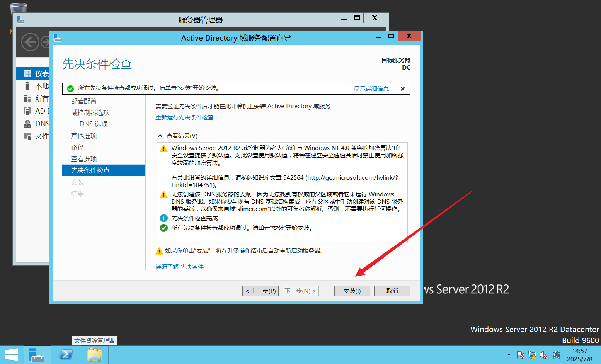Viewport: 601px width, 364px height.
Task: Close the AD configuration wizard window
Action: tap(409, 36)
